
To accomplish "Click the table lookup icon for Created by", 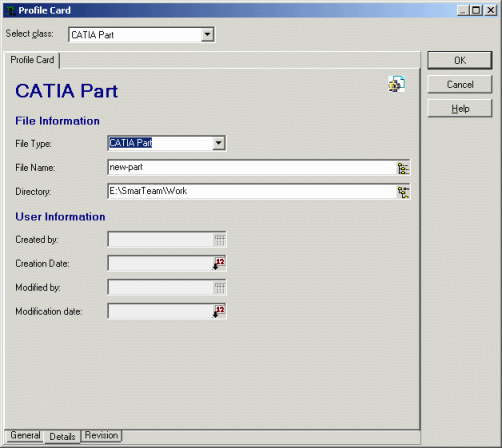I will click(x=219, y=240).
